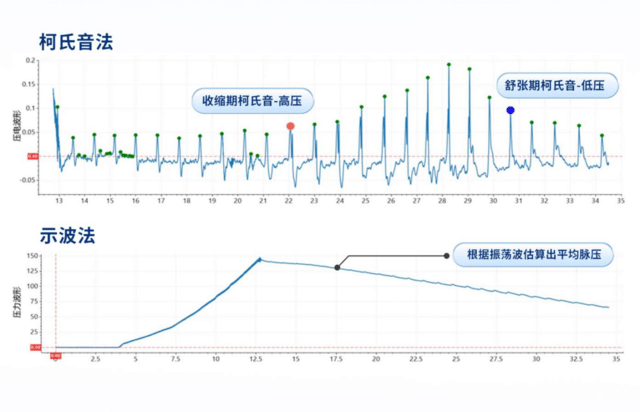640x412 pixels.
Task: Click the 示波法 heading
Action: click(67, 236)
